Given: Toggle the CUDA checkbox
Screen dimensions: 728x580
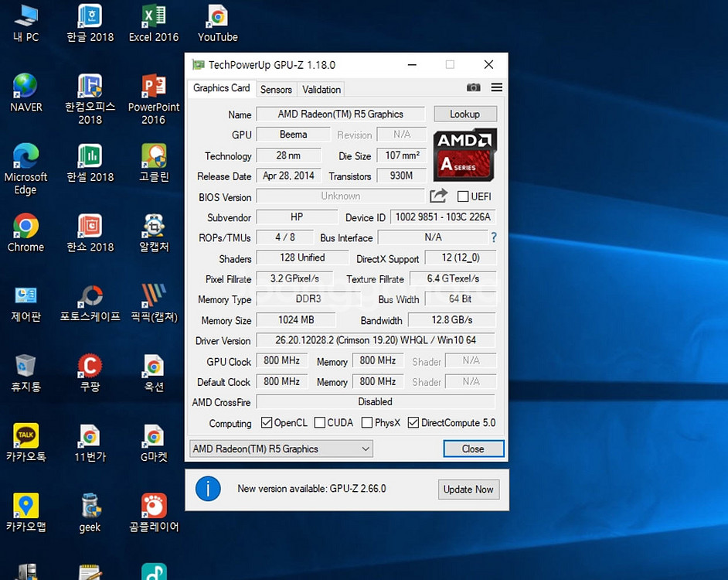Looking at the screenshot, I should tap(320, 422).
